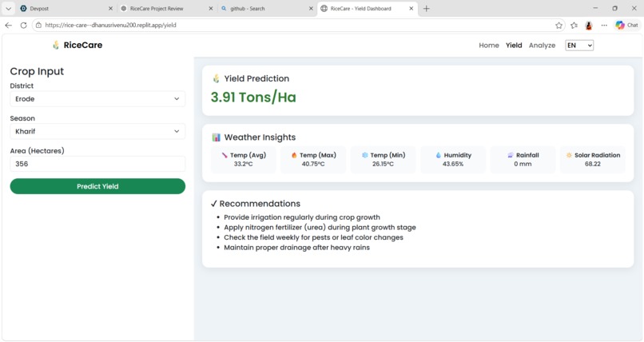This screenshot has width=644, height=342.
Task: Open browser favorites list icon
Action: 574,26
